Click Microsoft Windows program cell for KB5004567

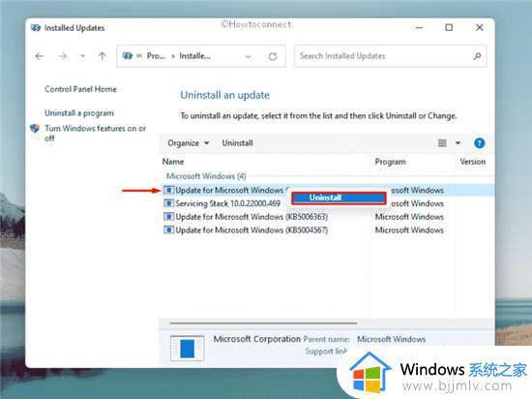(409, 230)
